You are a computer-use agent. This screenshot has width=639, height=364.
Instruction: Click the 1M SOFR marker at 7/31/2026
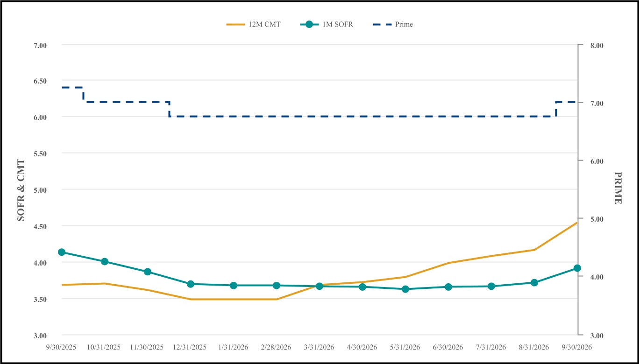point(491,286)
